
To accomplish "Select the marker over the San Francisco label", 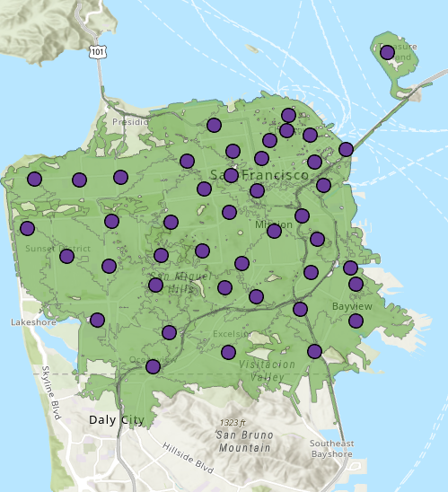I will [232, 175].
